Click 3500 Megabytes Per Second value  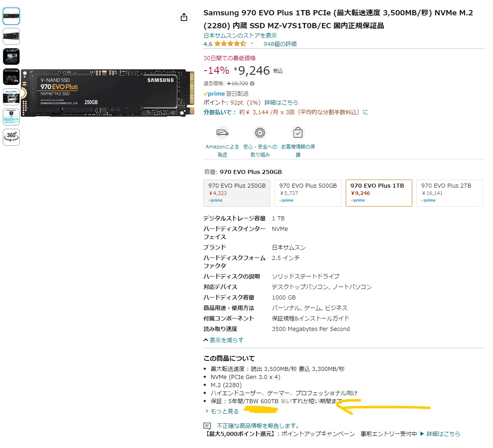pos(311,329)
